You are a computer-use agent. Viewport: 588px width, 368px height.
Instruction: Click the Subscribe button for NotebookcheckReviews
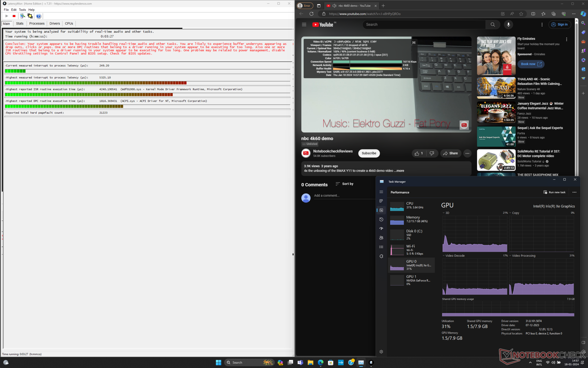click(369, 153)
